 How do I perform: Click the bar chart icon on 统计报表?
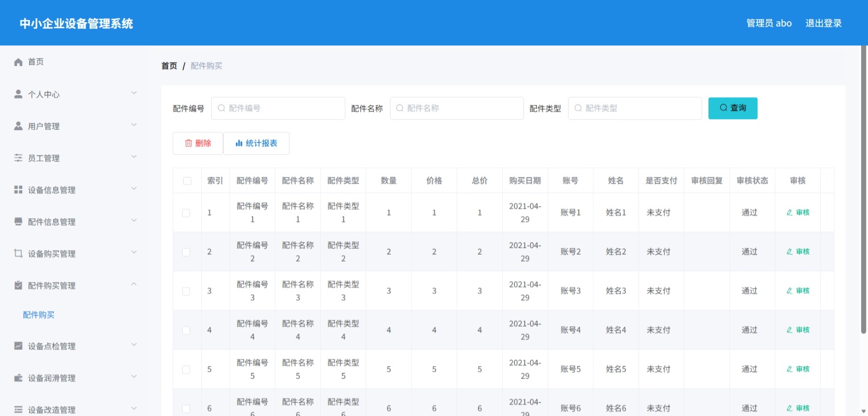click(x=239, y=143)
